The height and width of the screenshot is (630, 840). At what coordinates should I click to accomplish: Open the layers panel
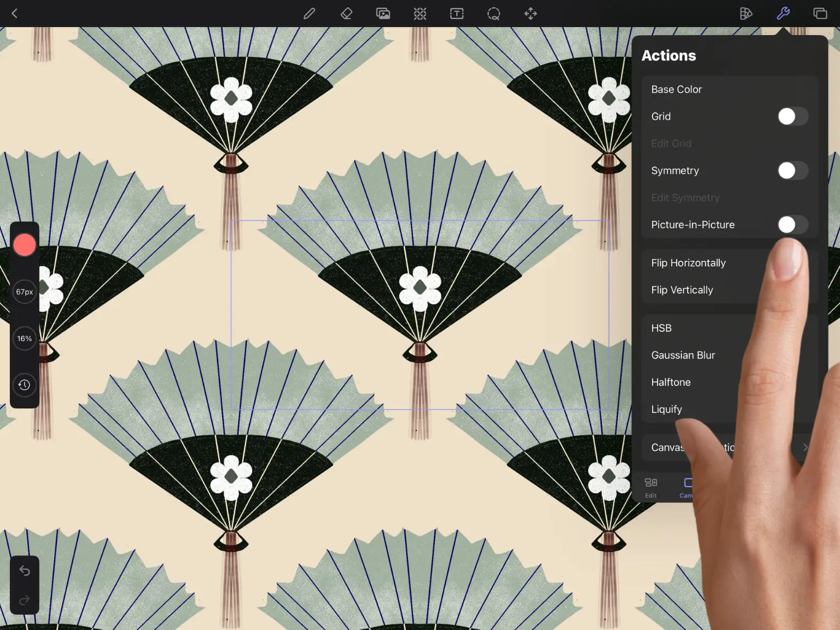(820, 14)
